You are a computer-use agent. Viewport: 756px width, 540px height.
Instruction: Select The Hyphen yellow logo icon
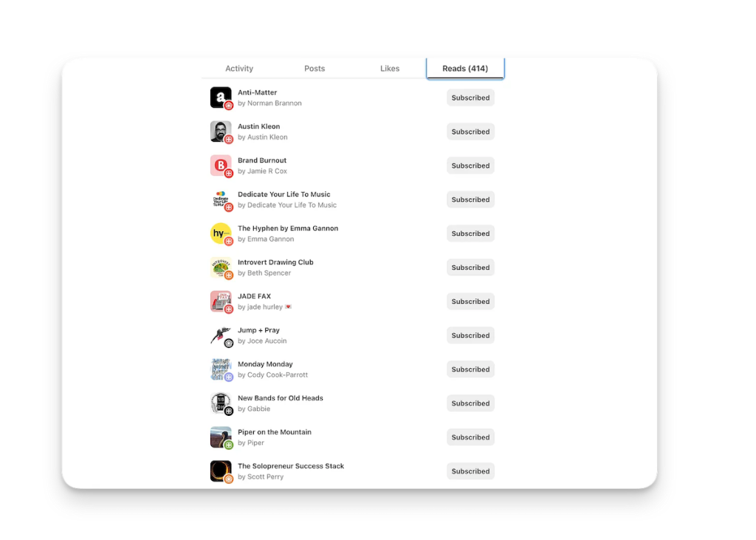pos(221,233)
